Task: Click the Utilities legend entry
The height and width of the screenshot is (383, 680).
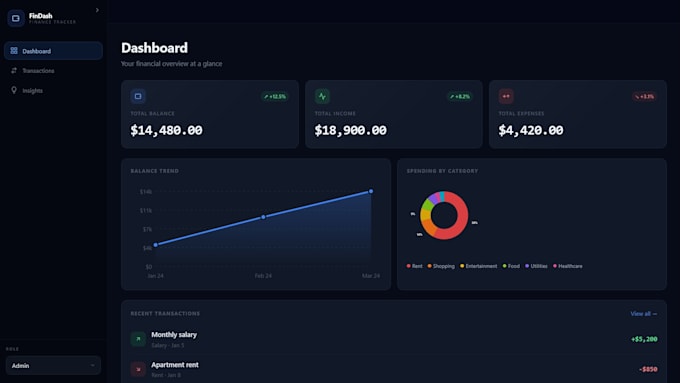Action: click(x=536, y=266)
